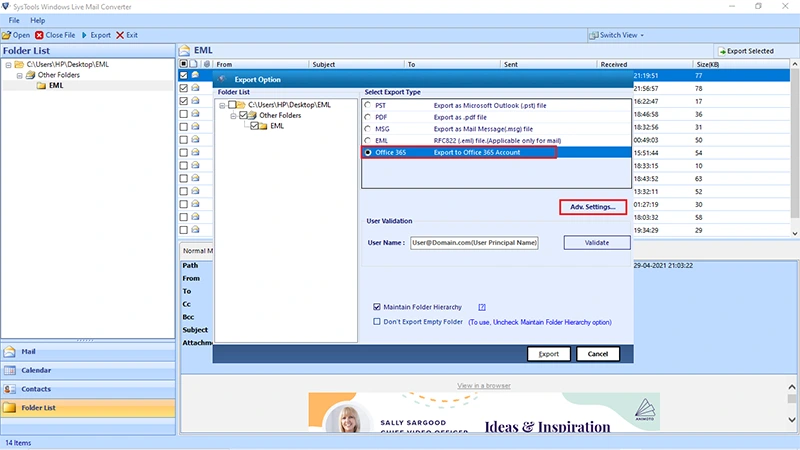Viewport: 800px width, 450px height.
Task: Open the File menu
Action: (14, 20)
